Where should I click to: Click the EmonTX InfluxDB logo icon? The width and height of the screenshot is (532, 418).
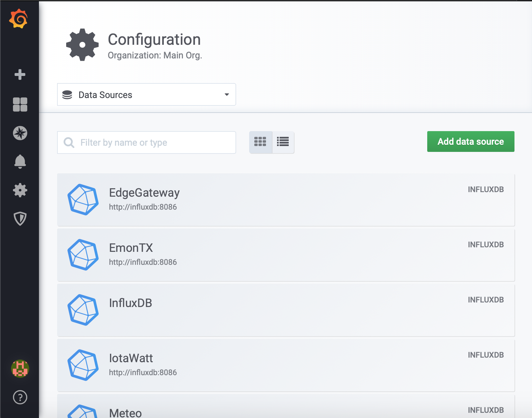[83, 255]
